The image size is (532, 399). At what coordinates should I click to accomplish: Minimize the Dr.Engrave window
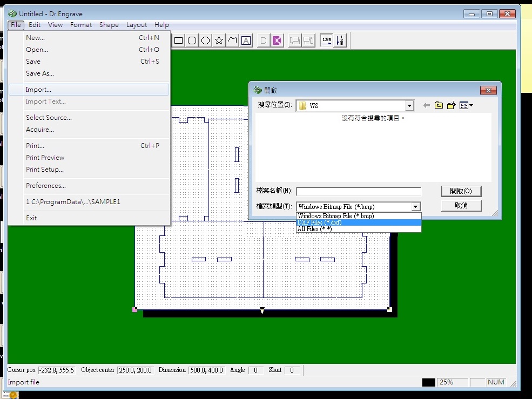pos(472,14)
